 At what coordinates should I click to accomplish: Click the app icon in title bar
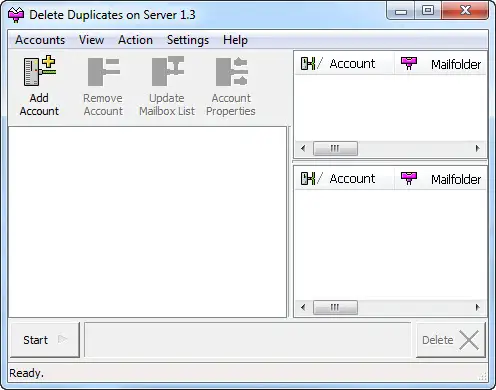(16, 15)
